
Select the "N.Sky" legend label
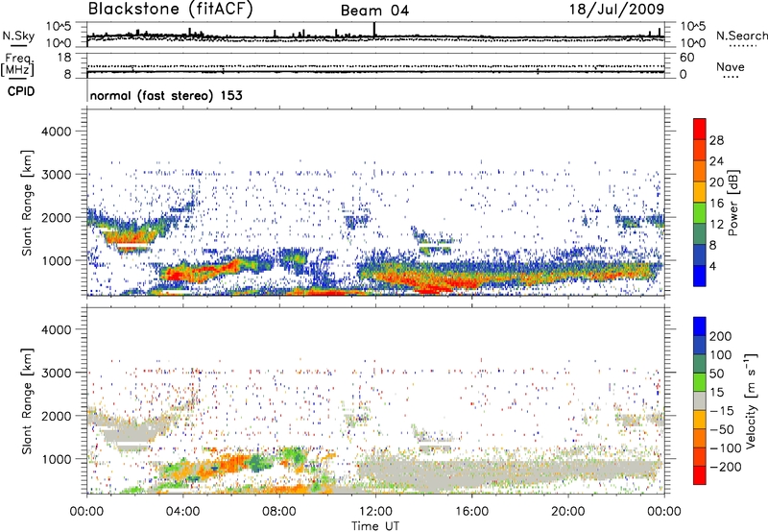click(18, 36)
